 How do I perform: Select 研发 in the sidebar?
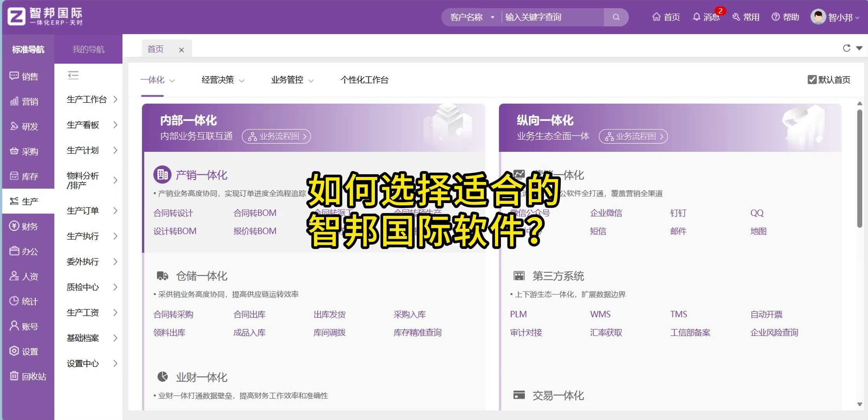click(x=28, y=126)
